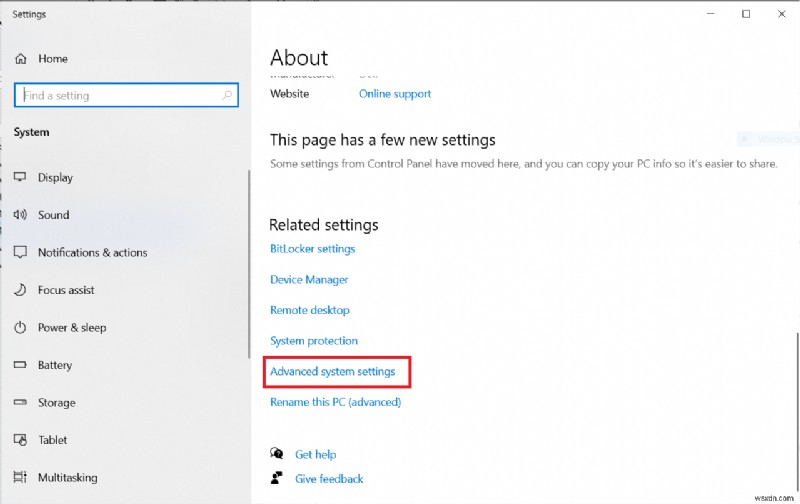Click the Display monitor icon
The image size is (800, 504).
(20, 177)
